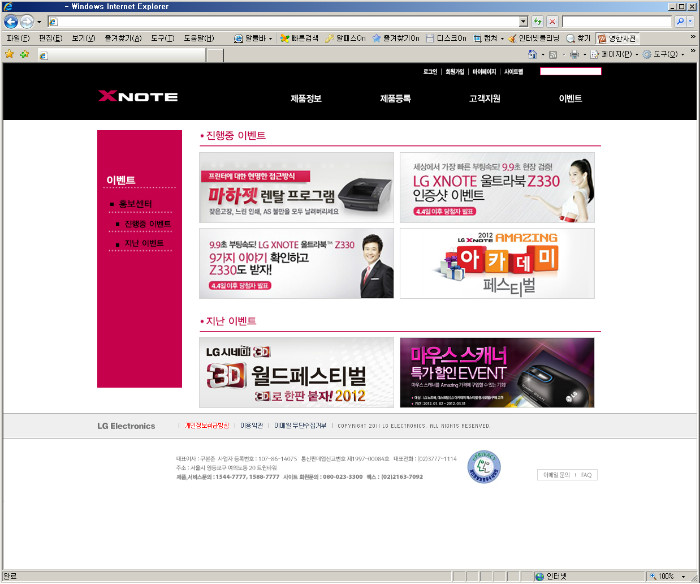Click the address bar URL field

(283, 21)
